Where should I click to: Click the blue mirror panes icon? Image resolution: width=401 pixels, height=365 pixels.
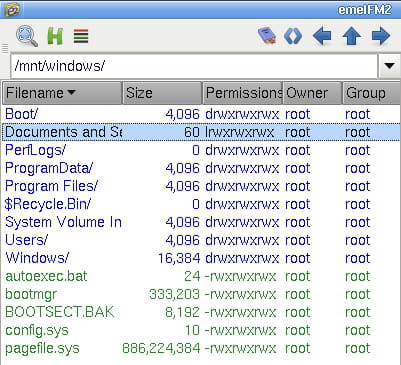[293, 36]
